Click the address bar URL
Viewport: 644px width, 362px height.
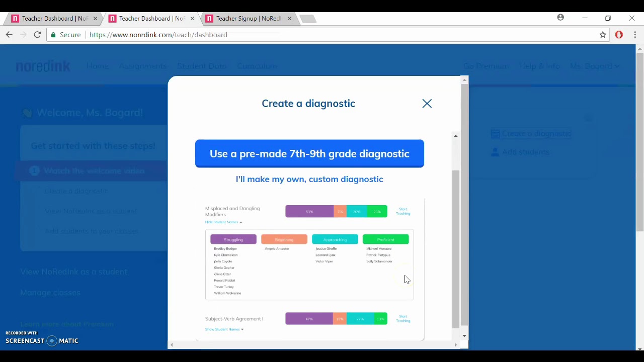click(158, 35)
